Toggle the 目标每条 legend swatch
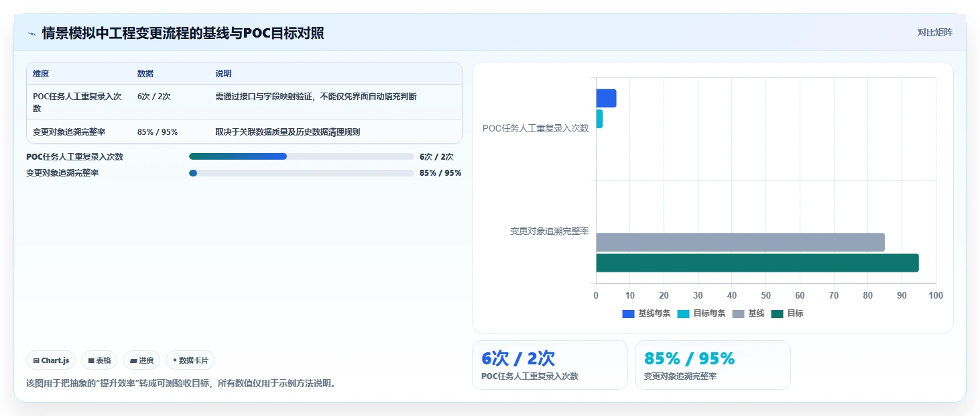Image resolution: width=980 pixels, height=416 pixels. tap(683, 313)
